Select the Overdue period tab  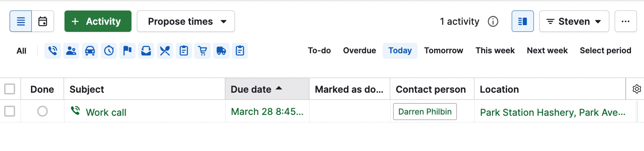tap(359, 51)
